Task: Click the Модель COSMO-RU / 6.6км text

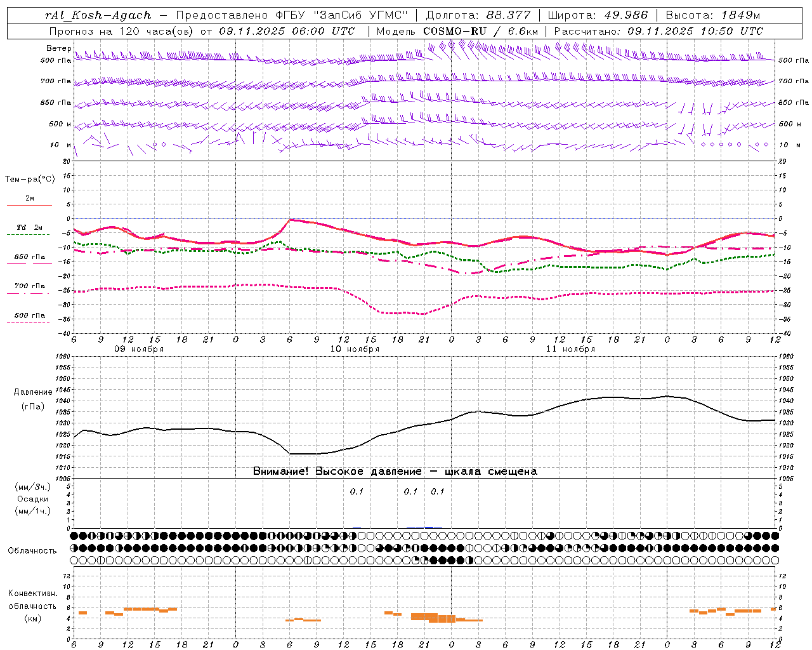Action: pyautogui.click(x=457, y=31)
